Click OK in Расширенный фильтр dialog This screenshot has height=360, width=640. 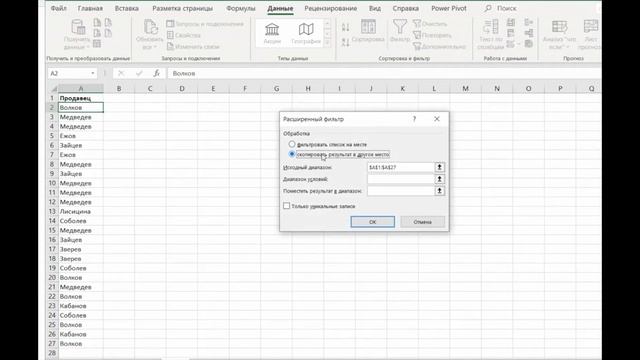click(x=373, y=222)
